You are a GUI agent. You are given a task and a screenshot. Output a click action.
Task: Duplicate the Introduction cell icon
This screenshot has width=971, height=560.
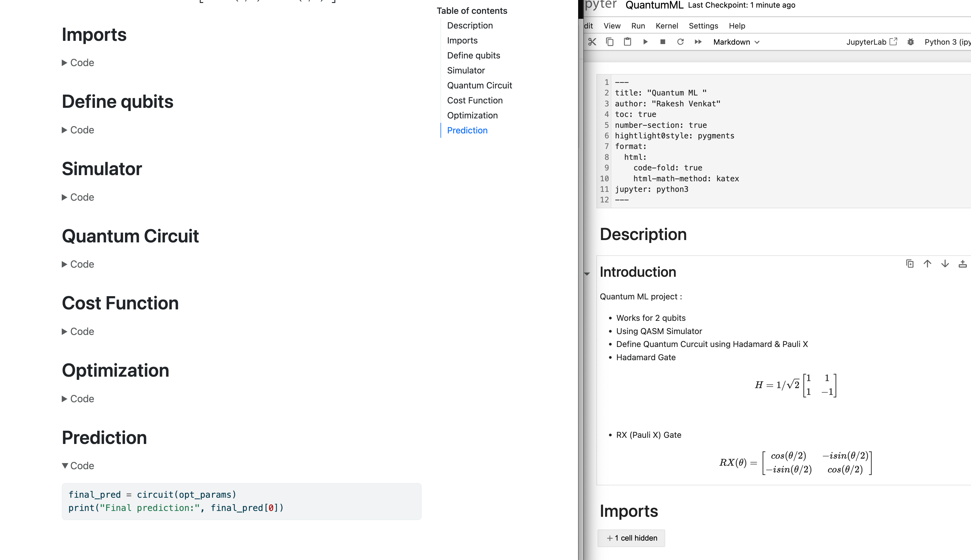[910, 264]
